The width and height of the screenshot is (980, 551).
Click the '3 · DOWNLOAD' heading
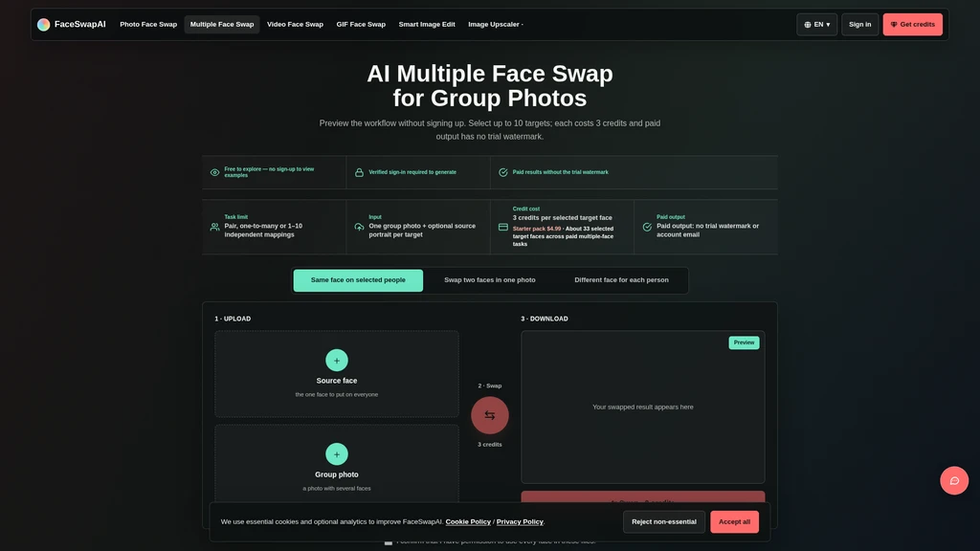click(545, 319)
